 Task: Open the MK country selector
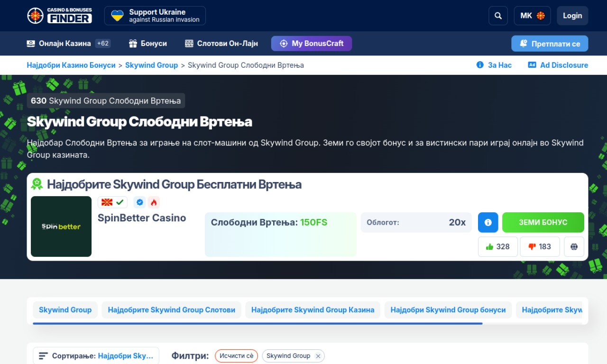(x=532, y=16)
